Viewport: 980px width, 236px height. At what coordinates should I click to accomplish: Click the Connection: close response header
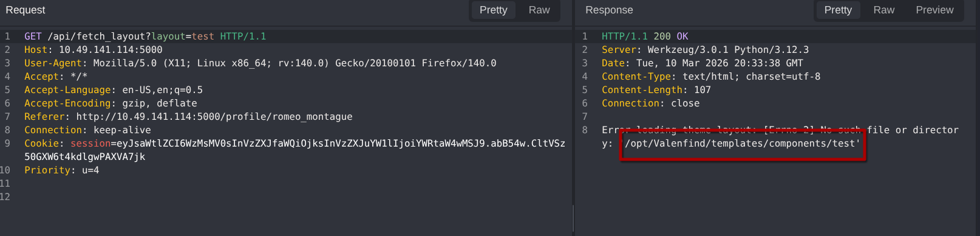(x=650, y=103)
